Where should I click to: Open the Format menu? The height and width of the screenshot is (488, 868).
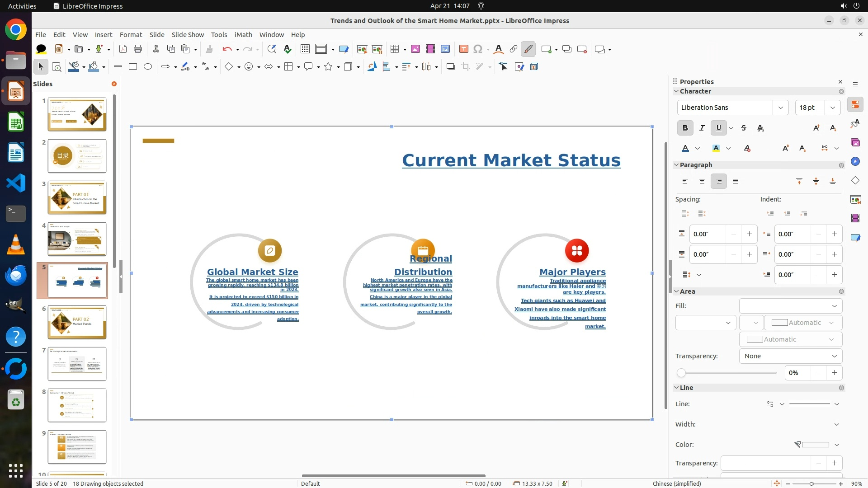point(131,35)
